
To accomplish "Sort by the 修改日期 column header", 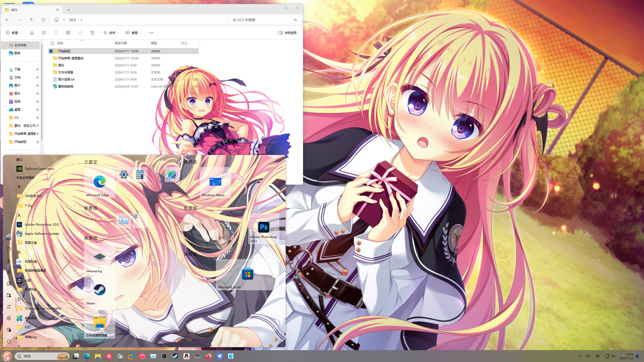I will 121,43.
